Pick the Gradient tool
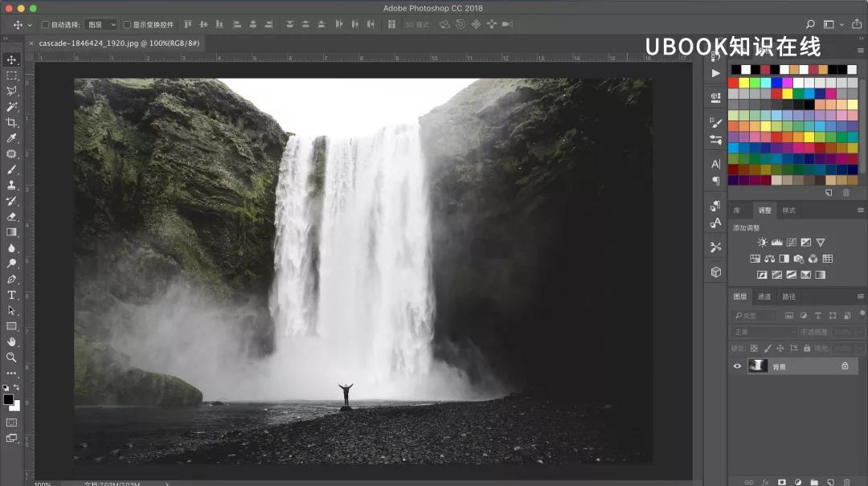Image resolution: width=868 pixels, height=486 pixels. (11, 232)
